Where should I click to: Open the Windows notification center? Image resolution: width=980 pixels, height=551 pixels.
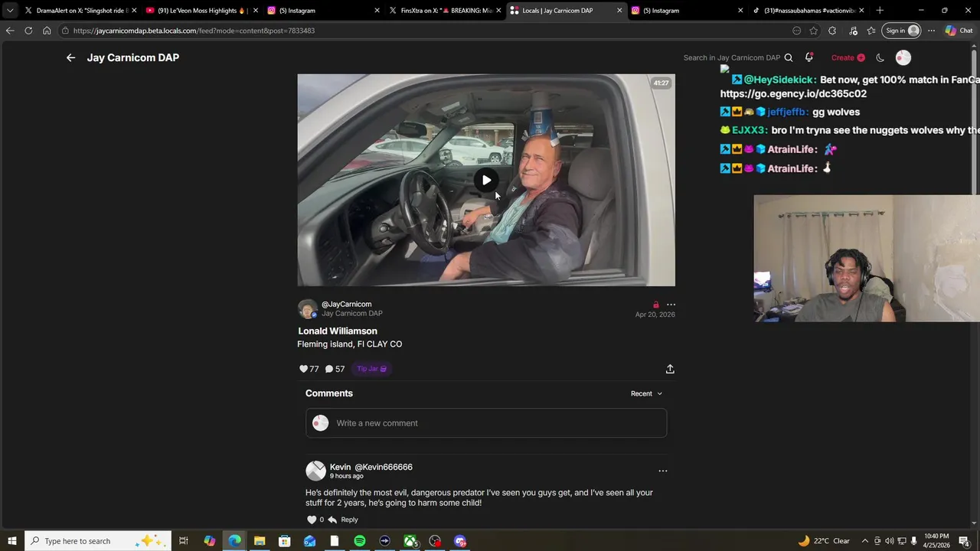point(964,541)
